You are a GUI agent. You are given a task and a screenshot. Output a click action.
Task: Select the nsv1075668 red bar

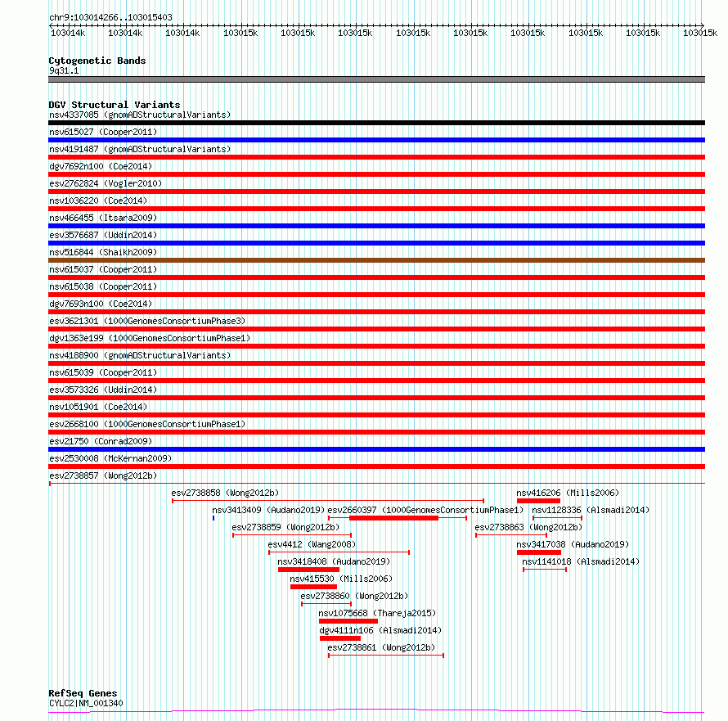pyautogui.click(x=348, y=621)
